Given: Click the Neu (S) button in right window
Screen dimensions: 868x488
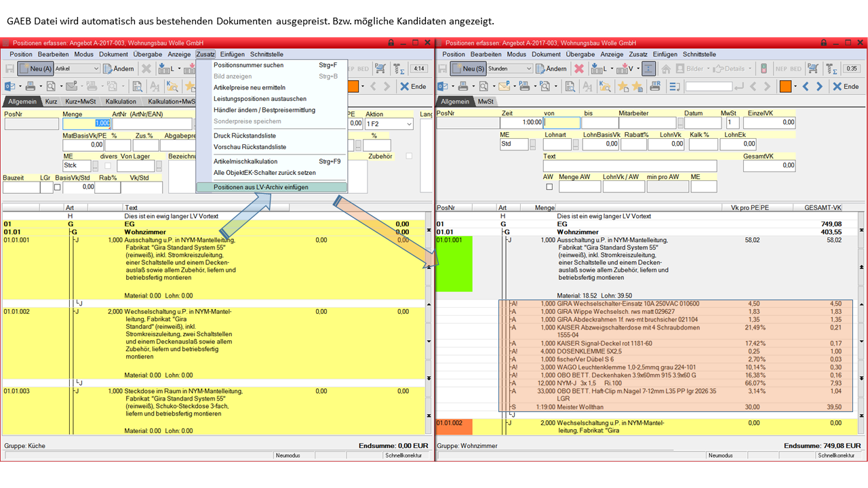Looking at the screenshot, I should tap(467, 68).
